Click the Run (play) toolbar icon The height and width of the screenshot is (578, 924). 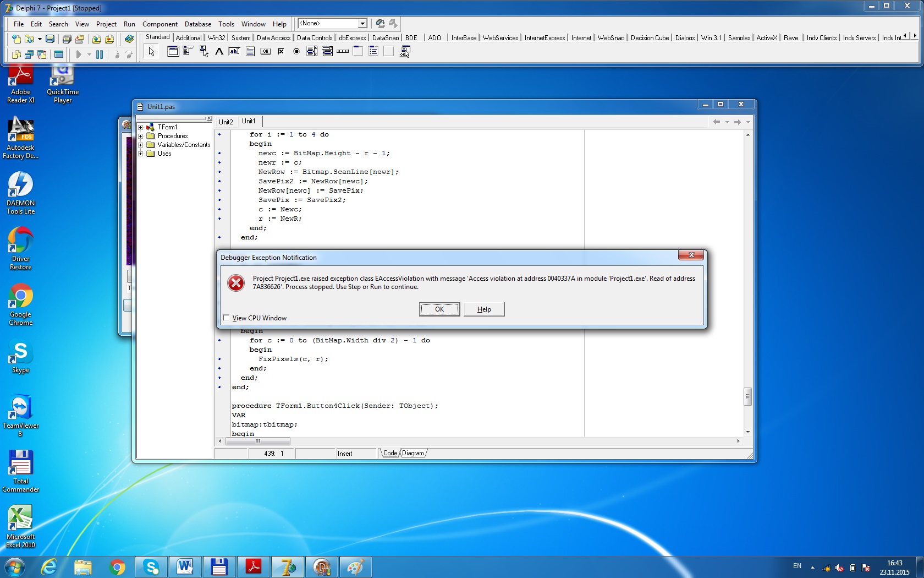[79, 54]
